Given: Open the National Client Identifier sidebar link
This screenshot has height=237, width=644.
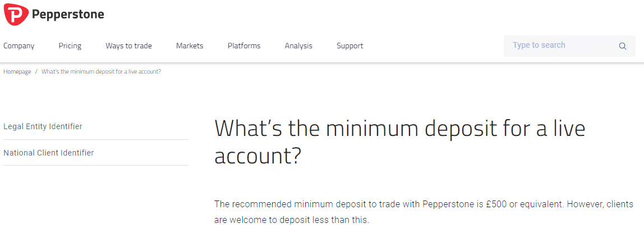Looking at the screenshot, I should click(x=49, y=153).
